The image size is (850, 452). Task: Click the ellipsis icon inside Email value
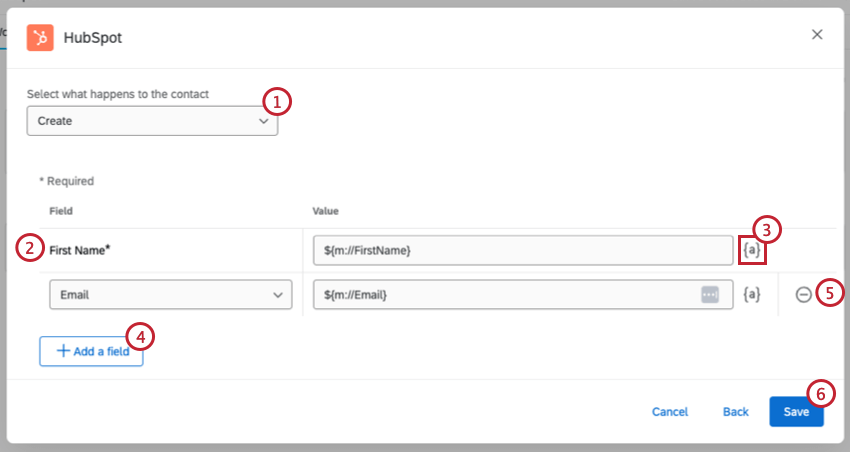coord(710,295)
